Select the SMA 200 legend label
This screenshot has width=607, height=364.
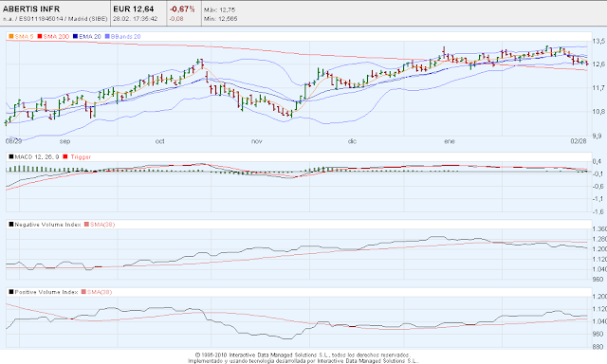(x=56, y=36)
